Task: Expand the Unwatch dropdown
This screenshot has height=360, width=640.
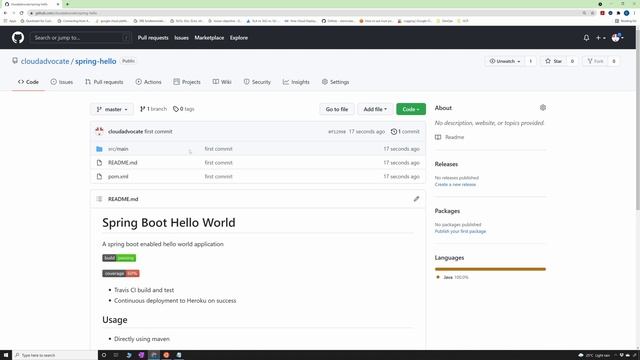Action: point(505,61)
